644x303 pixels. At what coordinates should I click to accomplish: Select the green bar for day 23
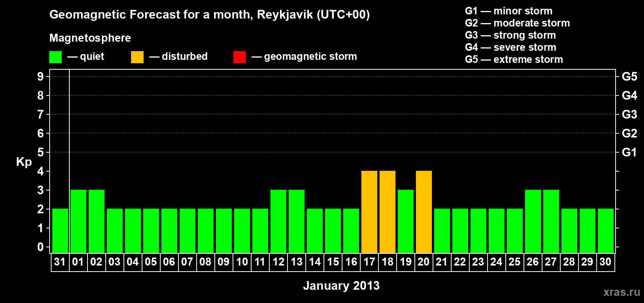(x=478, y=231)
